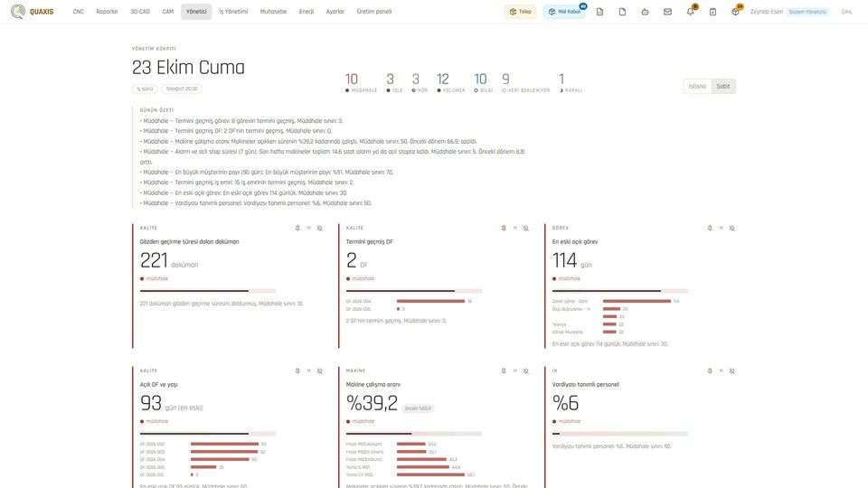The width and height of the screenshot is (868, 488).
Task: Open the Enerji menu
Action: tap(307, 12)
